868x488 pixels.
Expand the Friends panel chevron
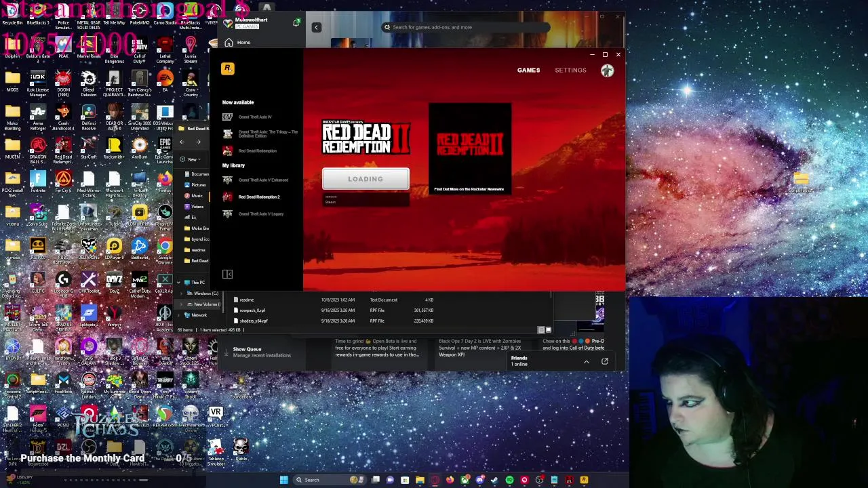pos(587,362)
